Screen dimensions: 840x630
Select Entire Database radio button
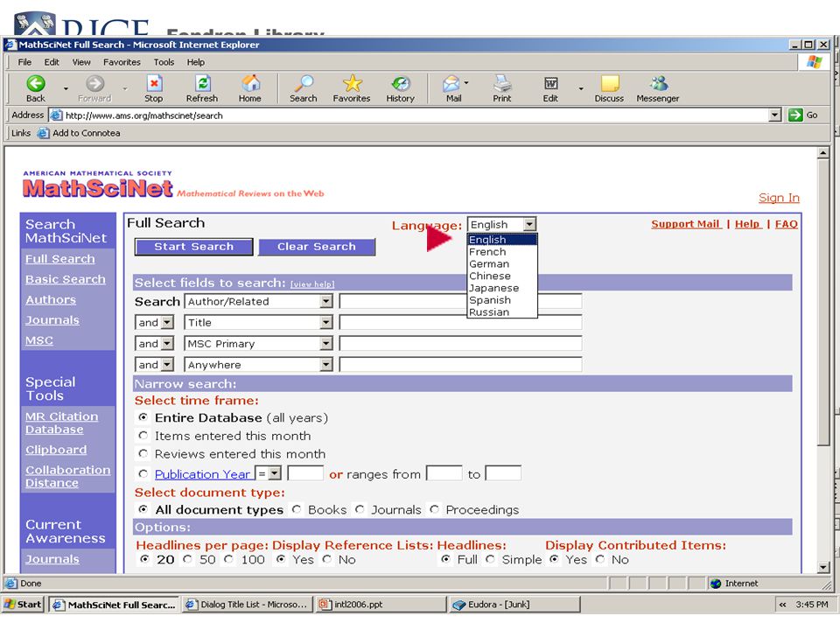pyautogui.click(x=143, y=416)
